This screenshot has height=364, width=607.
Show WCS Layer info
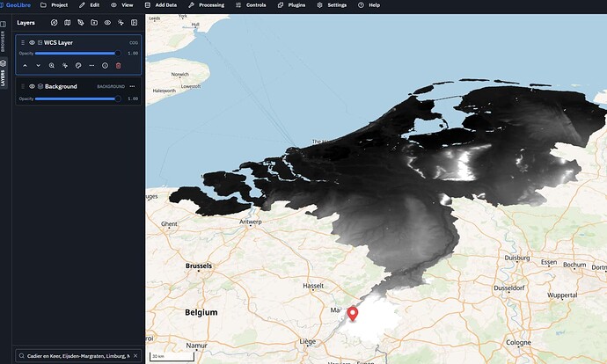coord(105,66)
